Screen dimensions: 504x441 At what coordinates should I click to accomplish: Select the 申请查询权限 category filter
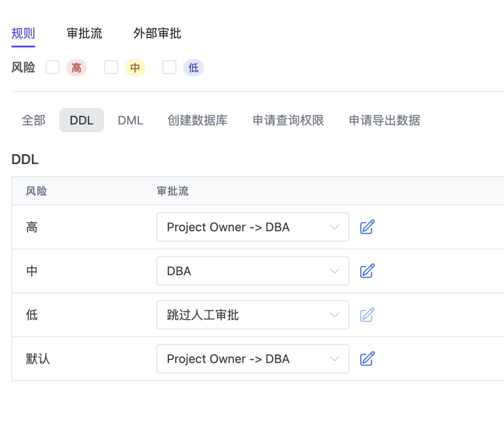[288, 121]
